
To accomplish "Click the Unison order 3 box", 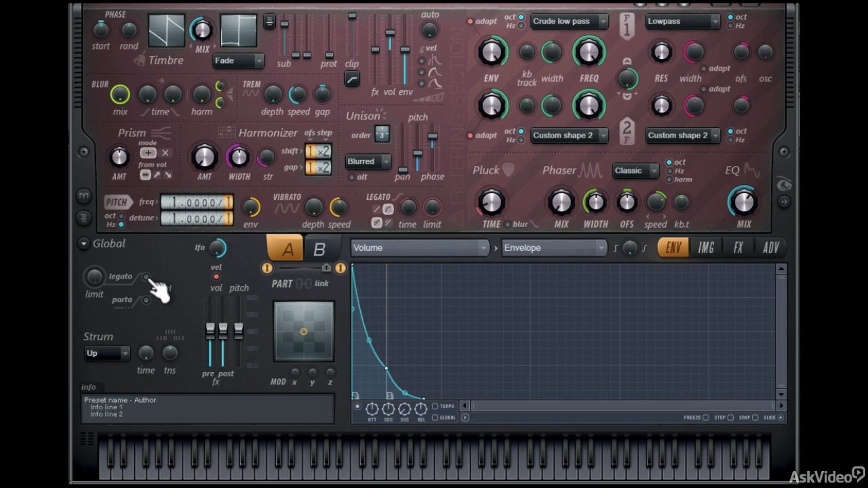I will (382, 135).
